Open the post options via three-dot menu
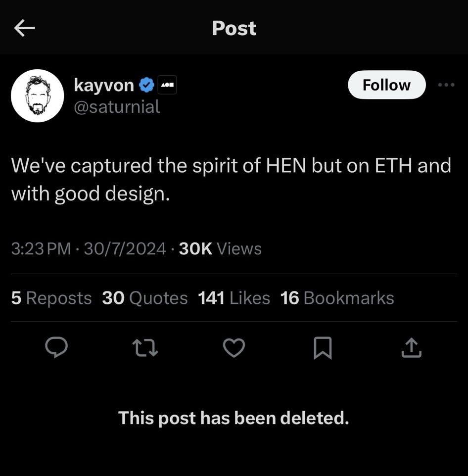The image size is (468, 476). (x=445, y=85)
